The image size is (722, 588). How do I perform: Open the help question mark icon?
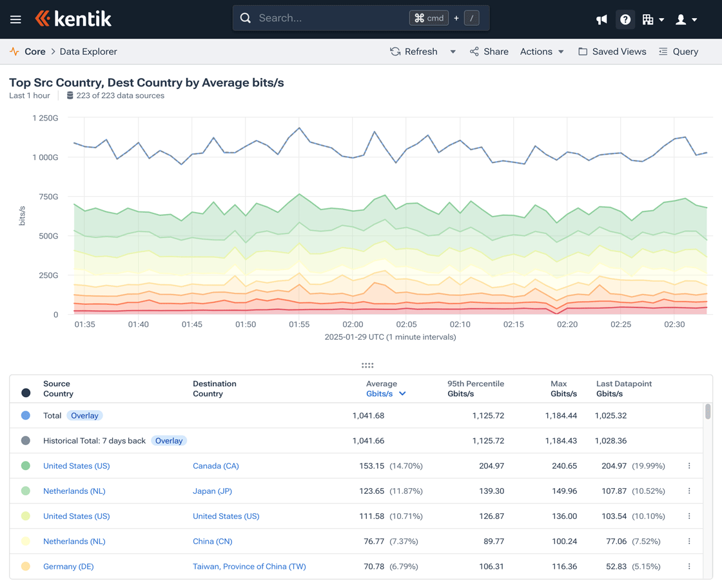click(625, 19)
